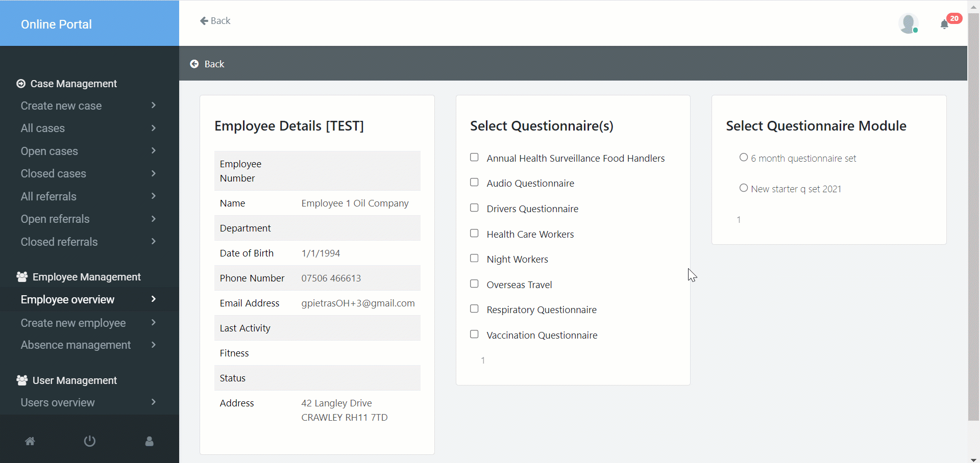
Task: Open the All cases menu item
Action: click(43, 128)
